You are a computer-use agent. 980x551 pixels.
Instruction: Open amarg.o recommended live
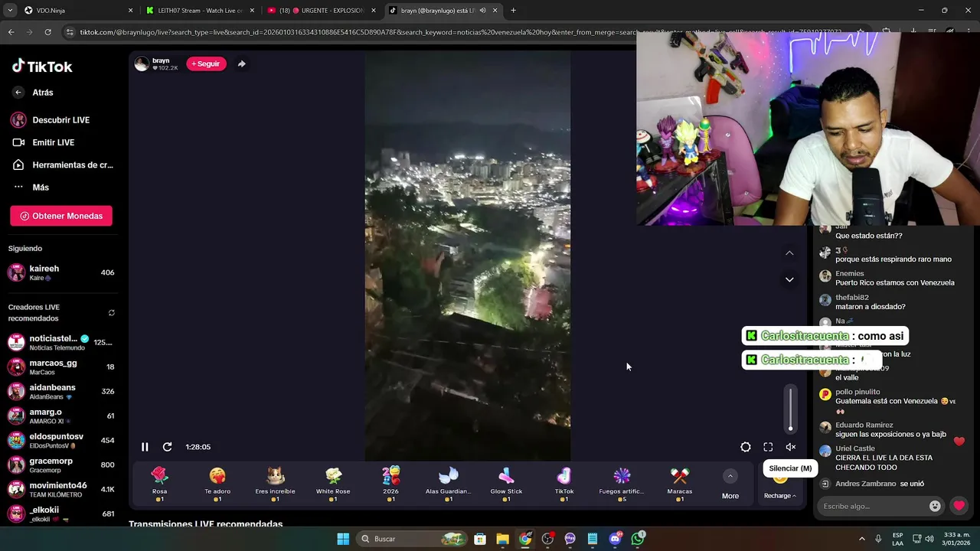61,416
